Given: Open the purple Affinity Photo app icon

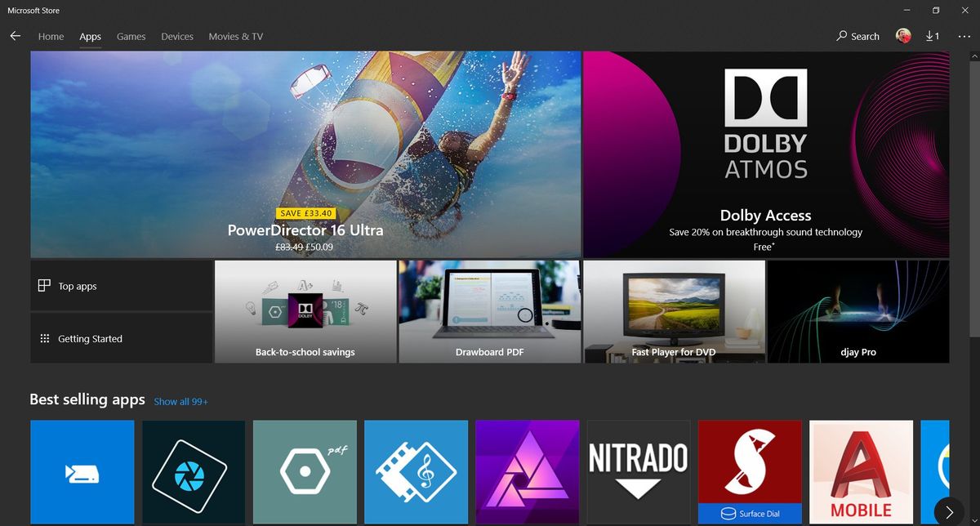Looking at the screenshot, I should click(x=527, y=472).
